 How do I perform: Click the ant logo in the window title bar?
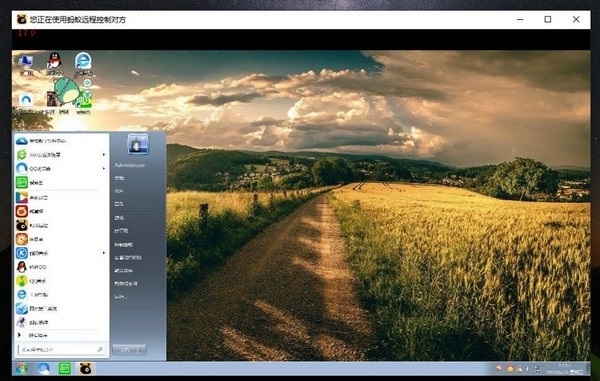tap(21, 20)
